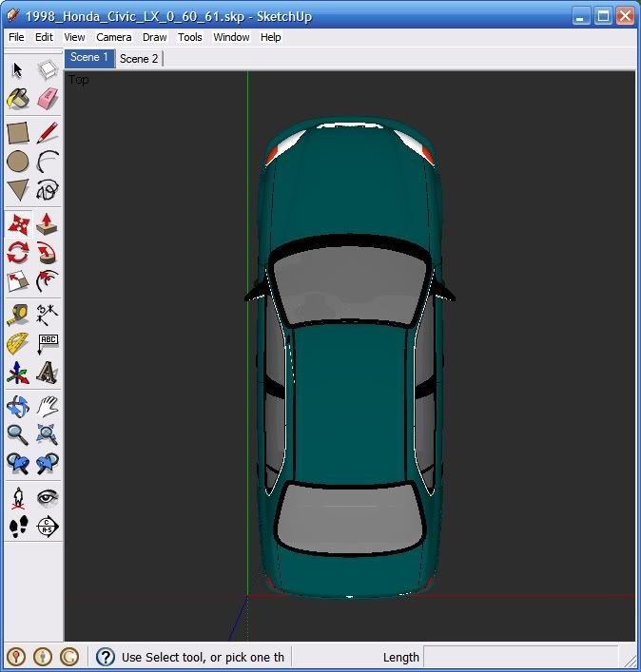Select the Dimension tool
This screenshot has width=641, height=672.
[48, 315]
